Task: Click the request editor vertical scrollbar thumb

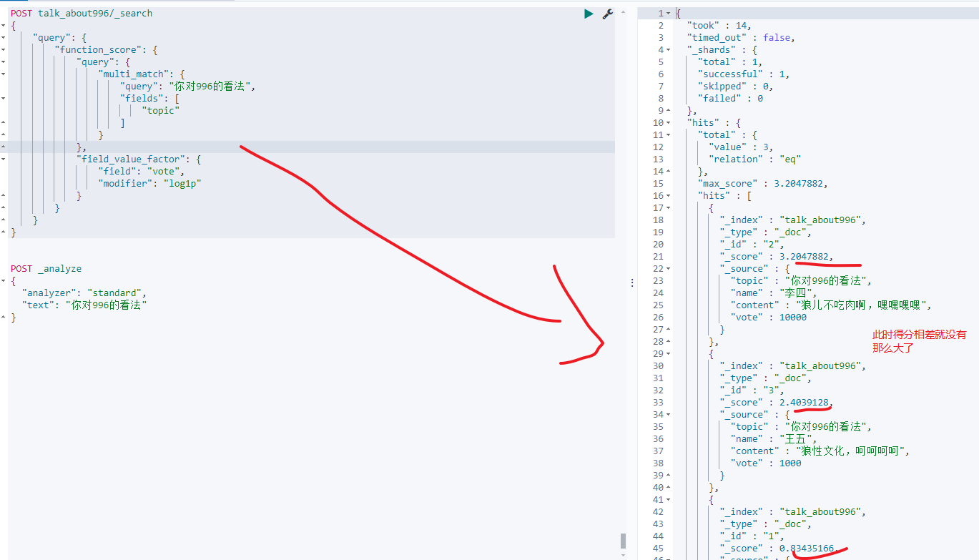Action: [623, 541]
